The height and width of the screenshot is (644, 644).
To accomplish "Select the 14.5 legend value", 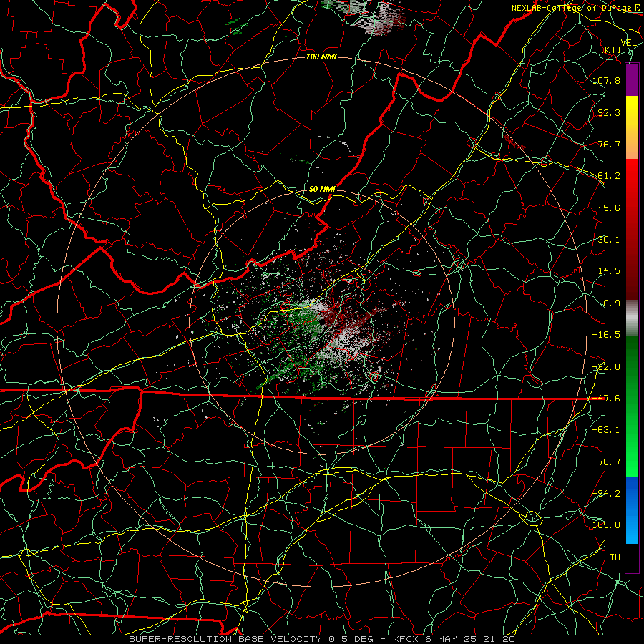I will point(609,271).
